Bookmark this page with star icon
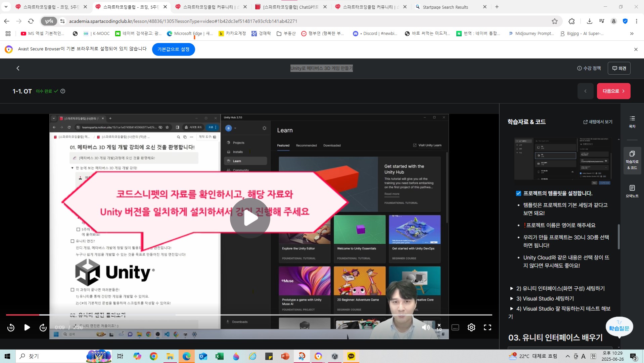Viewport: 644px width, 363px height. (x=555, y=21)
